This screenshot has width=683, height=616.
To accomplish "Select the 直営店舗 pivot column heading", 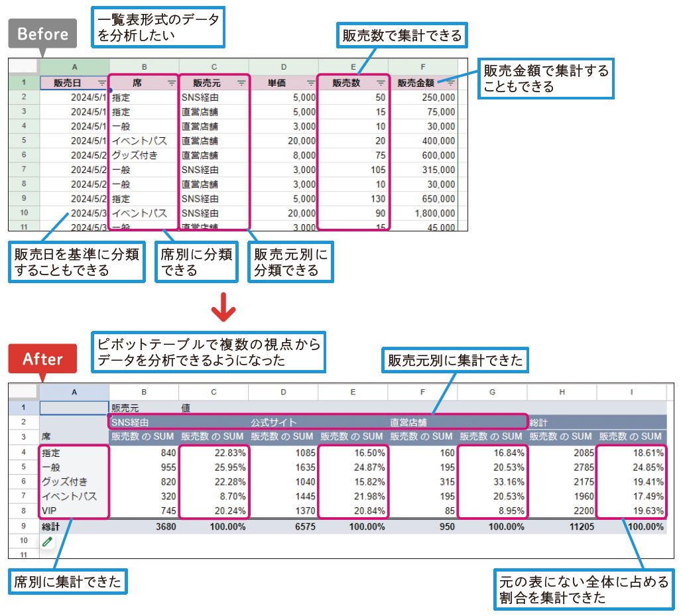I will tap(408, 422).
